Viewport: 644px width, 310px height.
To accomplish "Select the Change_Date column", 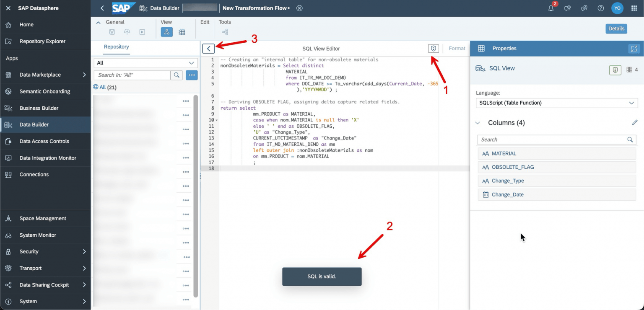I will (557, 194).
